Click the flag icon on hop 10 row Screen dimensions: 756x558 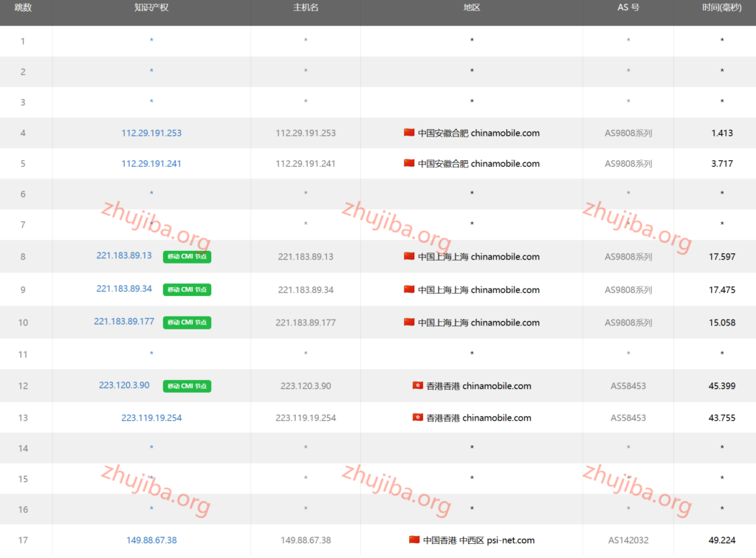[410, 323]
